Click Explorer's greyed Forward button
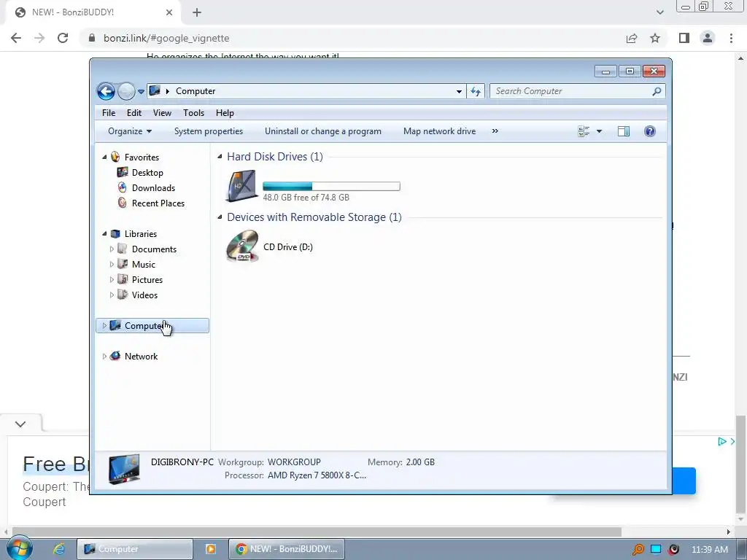 [126, 91]
